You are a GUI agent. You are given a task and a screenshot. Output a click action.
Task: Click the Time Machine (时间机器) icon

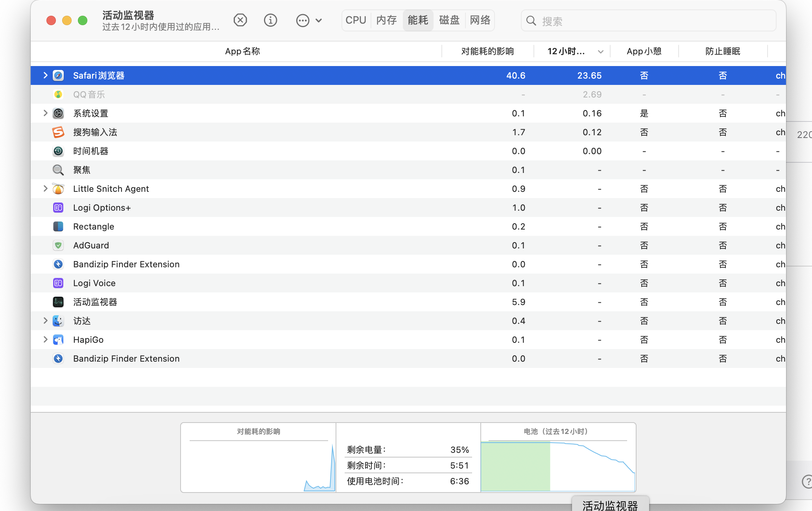tap(58, 151)
